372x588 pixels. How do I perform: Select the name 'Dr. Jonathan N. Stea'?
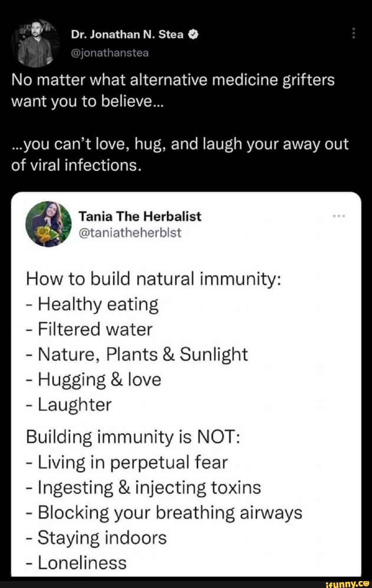coord(127,34)
